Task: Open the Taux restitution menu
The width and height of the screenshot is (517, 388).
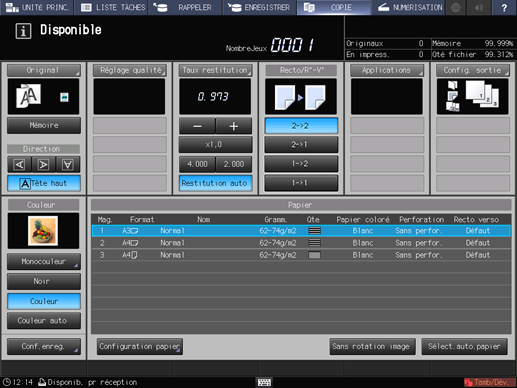Action: pyautogui.click(x=215, y=70)
